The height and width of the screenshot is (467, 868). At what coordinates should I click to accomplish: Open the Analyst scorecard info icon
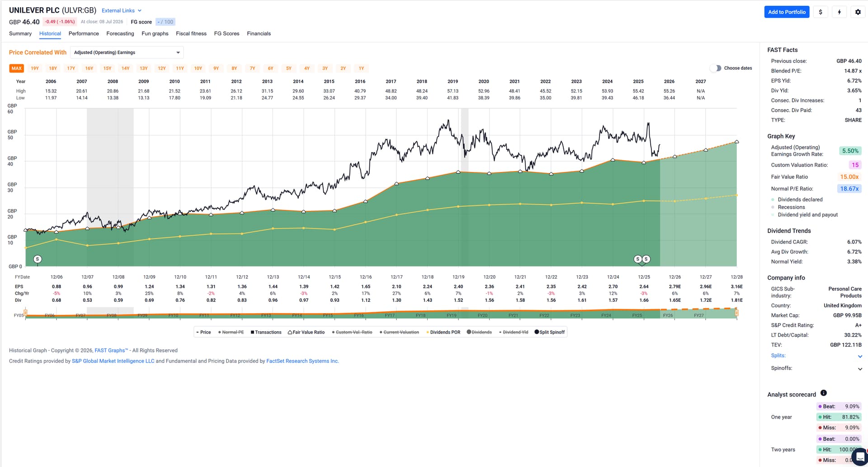pyautogui.click(x=824, y=393)
